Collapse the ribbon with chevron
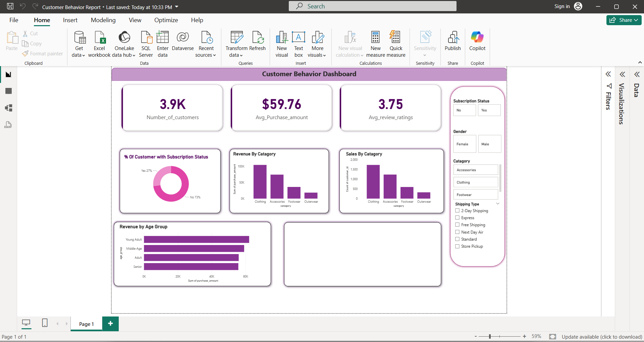Viewport: 644px width, 342px height. 640,62
